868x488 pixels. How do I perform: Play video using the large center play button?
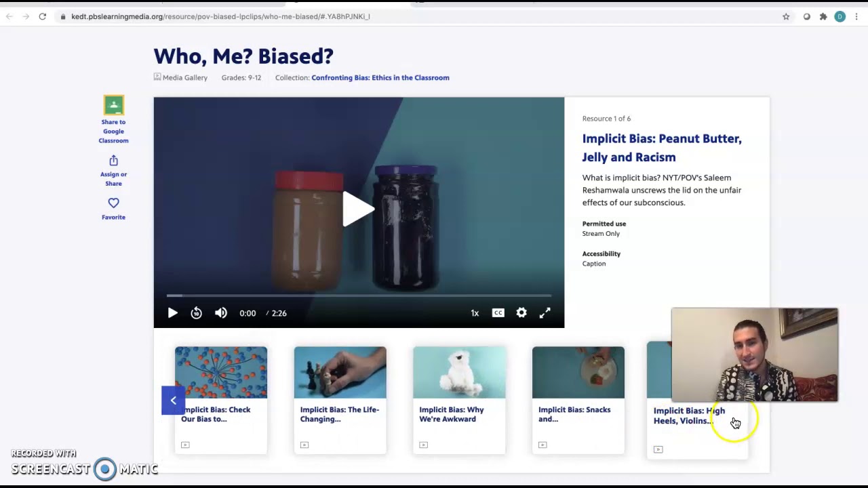click(358, 208)
